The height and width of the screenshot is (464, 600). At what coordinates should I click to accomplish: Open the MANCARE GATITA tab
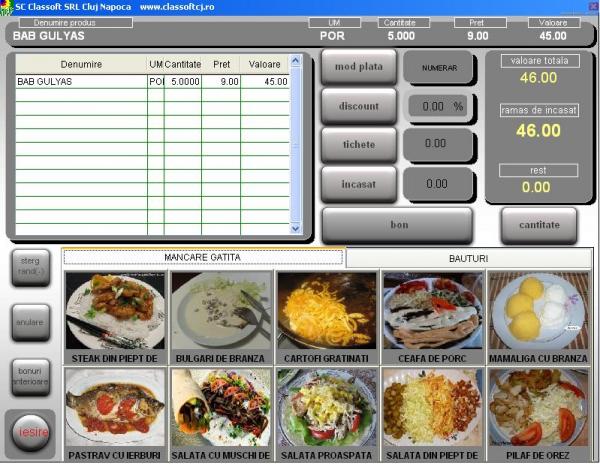[x=203, y=258]
